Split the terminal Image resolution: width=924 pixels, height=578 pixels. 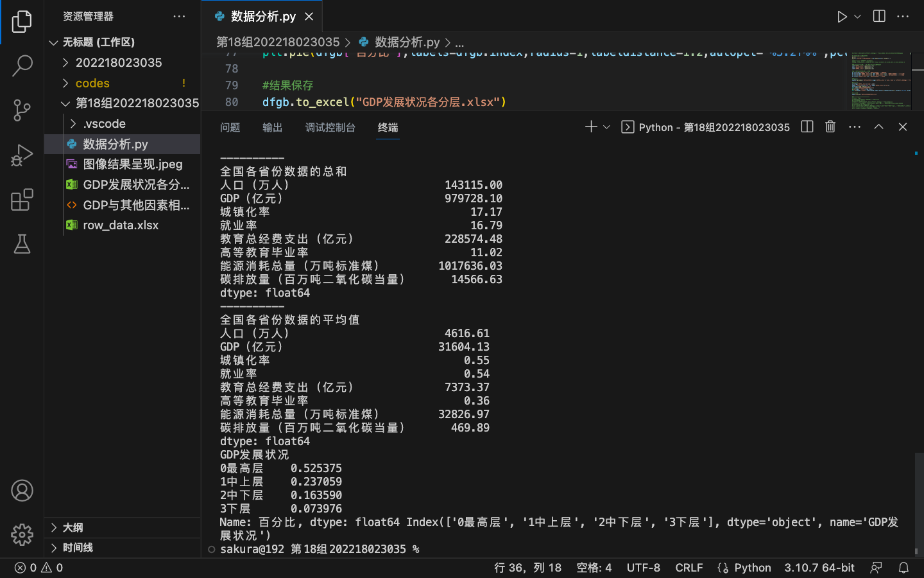[806, 127]
